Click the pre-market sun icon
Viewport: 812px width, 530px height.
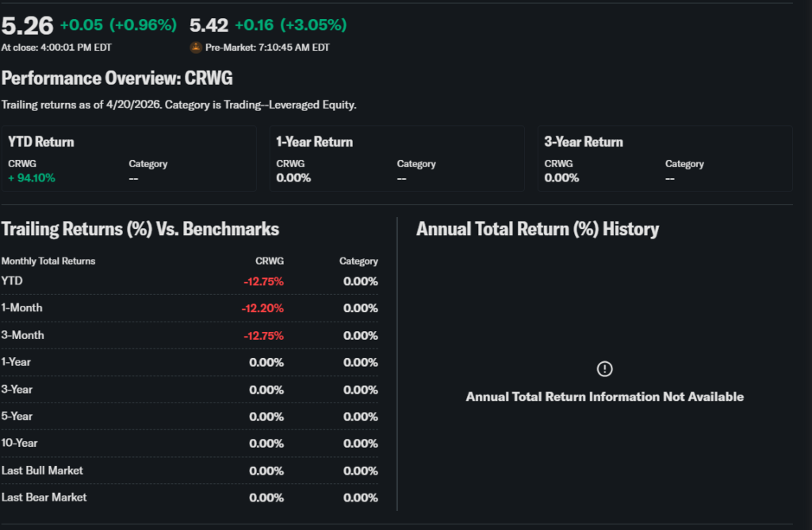196,48
